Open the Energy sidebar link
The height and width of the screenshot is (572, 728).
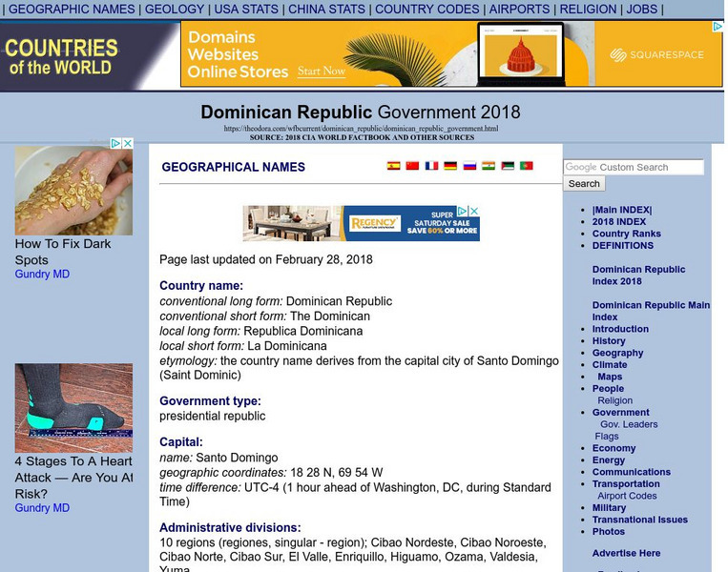coord(608,460)
